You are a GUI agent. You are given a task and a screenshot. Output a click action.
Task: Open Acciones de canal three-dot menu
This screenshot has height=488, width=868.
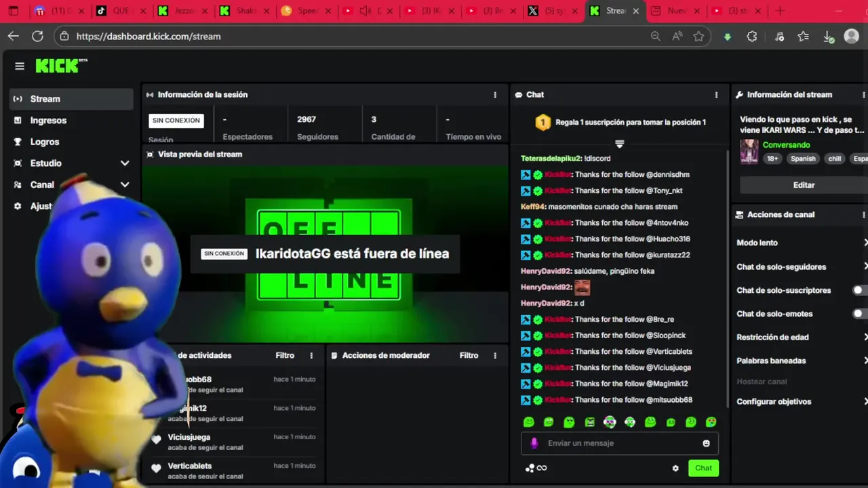tap(863, 215)
